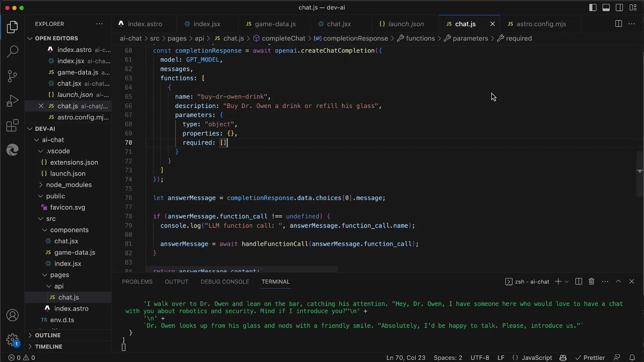Open the Edge browser tools icon

click(x=12, y=150)
